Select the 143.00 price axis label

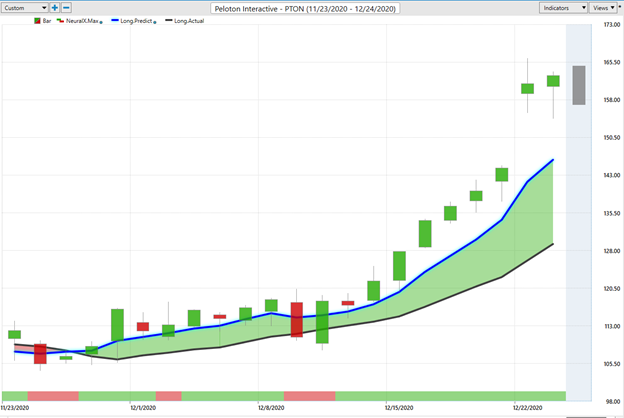(x=612, y=175)
